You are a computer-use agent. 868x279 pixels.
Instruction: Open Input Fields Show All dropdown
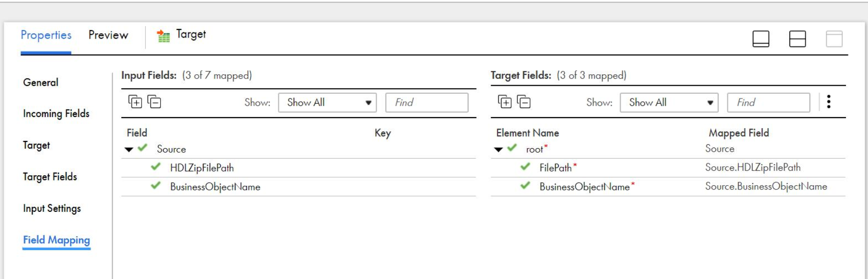click(327, 102)
